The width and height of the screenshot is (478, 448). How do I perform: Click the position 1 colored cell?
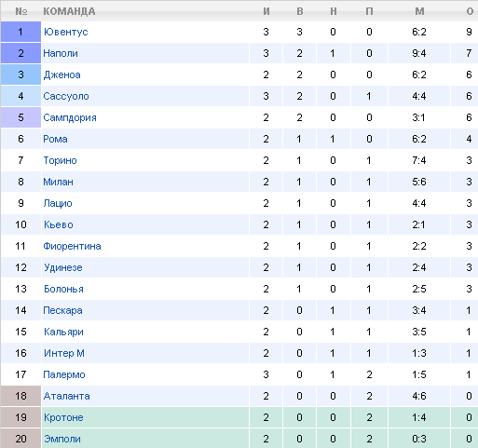point(20,32)
